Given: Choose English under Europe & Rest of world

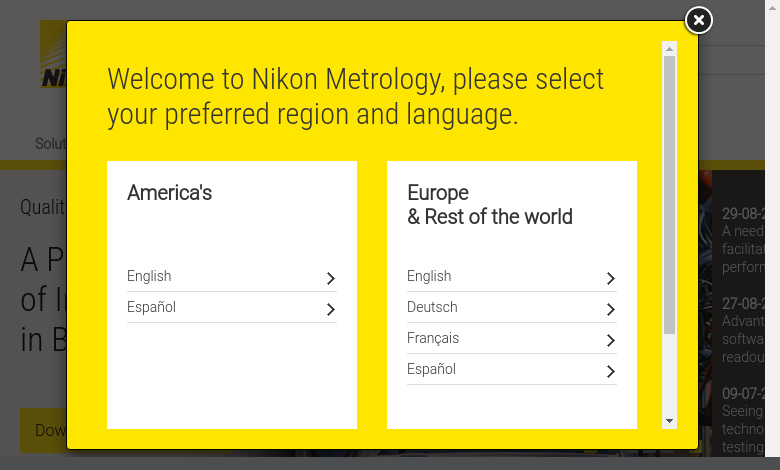Looking at the screenshot, I should click(512, 277).
